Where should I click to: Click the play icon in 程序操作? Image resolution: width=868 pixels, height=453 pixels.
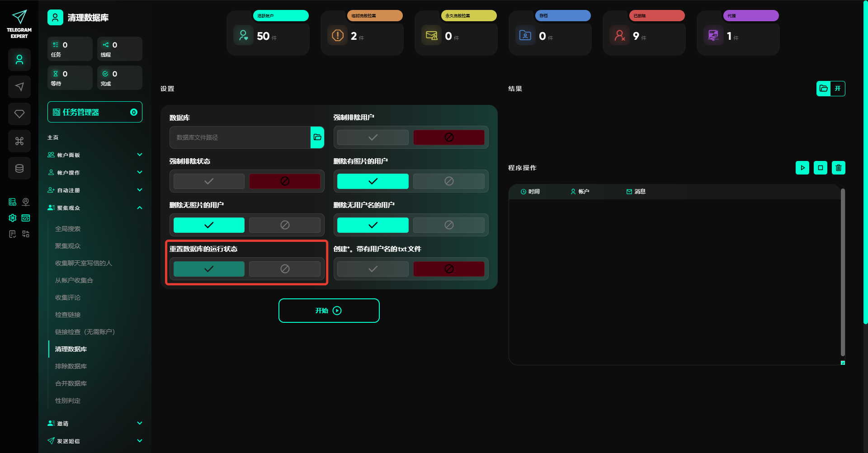pos(802,168)
